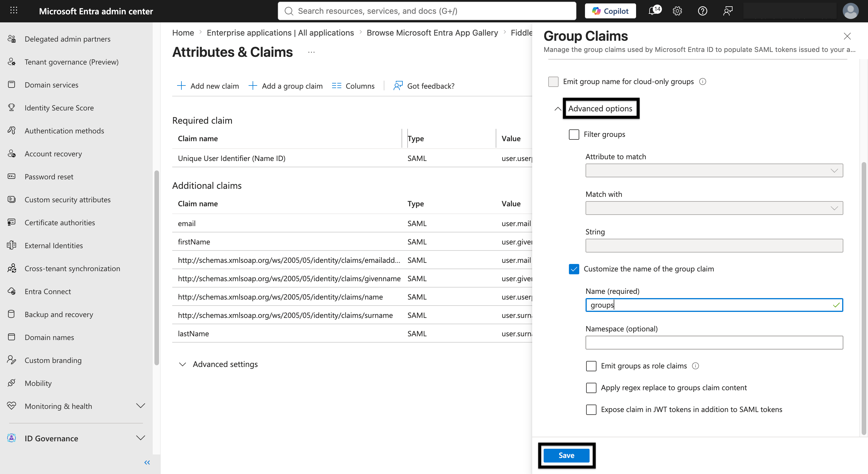Click the Account recovery icon
Viewport: 868px width, 474px height.
click(x=11, y=154)
